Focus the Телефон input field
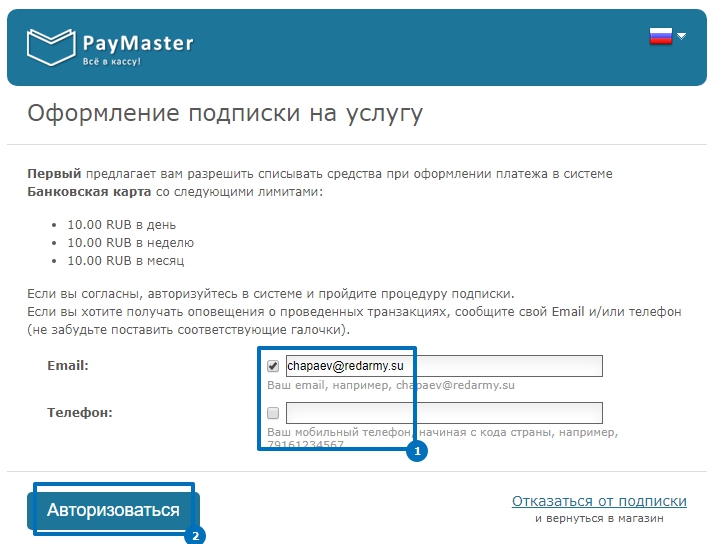 click(444, 413)
